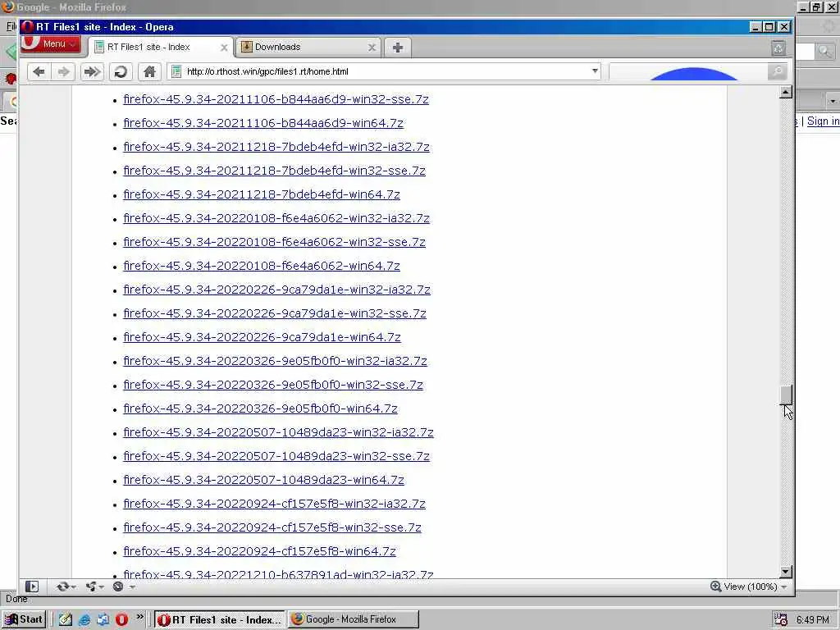Close the RT Files1 site tab
Screen dimensions: 840x630
coord(224,48)
